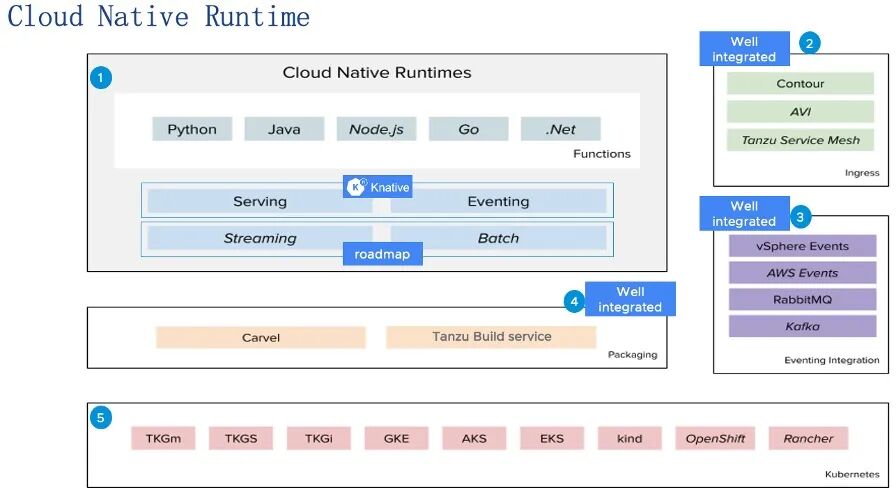
Task: Click the Kafka box
Action: pyautogui.click(x=802, y=326)
